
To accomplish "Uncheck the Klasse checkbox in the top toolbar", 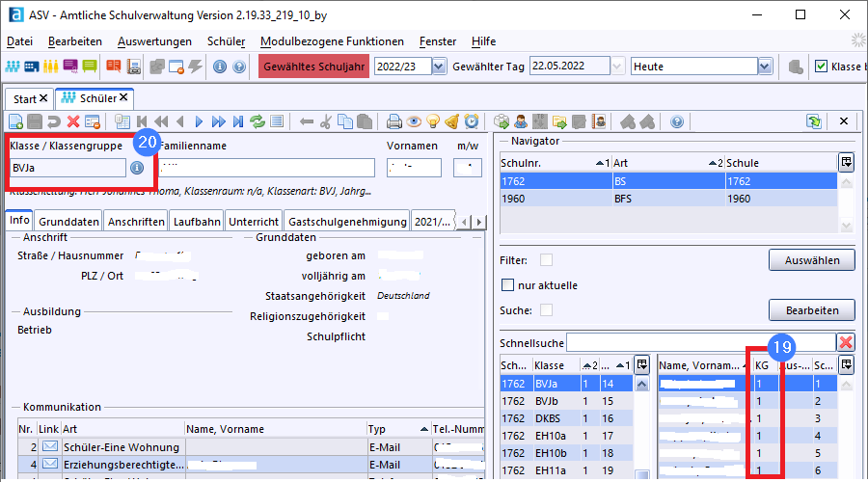I will point(822,67).
